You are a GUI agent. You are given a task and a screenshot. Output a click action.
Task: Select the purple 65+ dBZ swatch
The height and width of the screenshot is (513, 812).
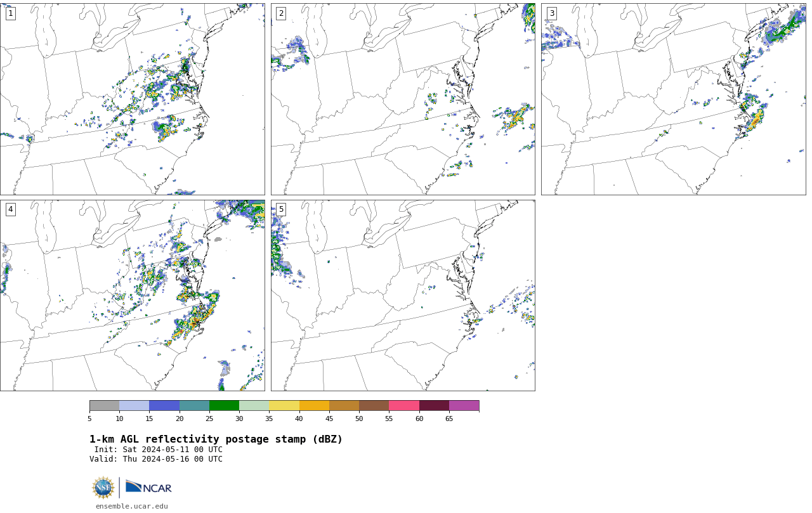[x=464, y=406]
